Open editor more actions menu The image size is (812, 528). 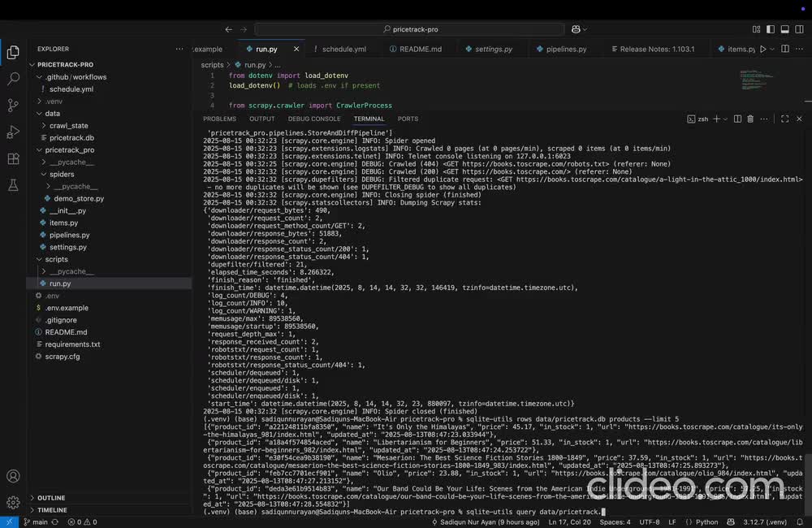click(x=800, y=50)
